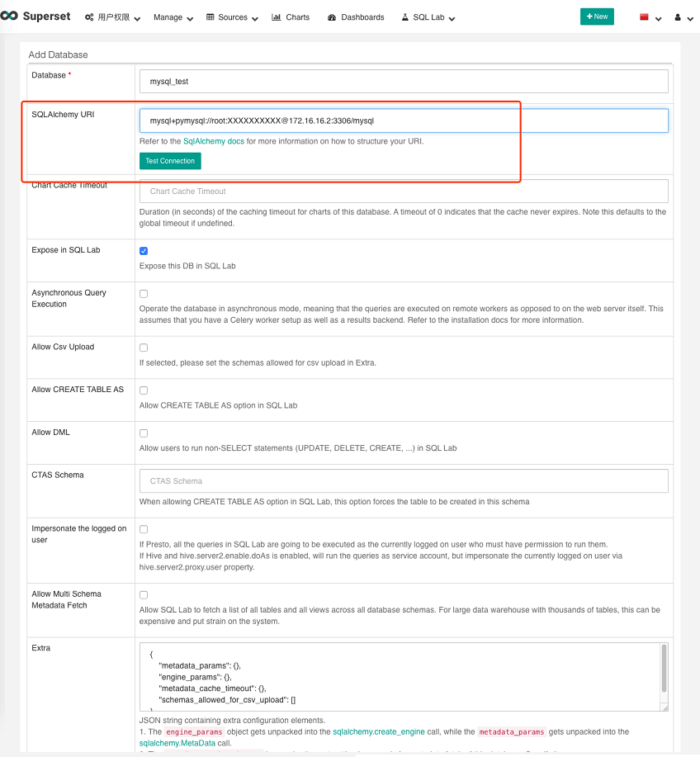The image size is (700, 757).
Task: Click the green New button
Action: click(x=597, y=17)
